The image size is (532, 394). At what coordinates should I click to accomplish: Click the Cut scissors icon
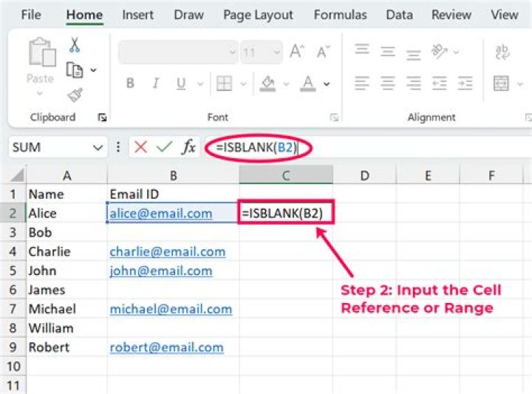coord(75,45)
